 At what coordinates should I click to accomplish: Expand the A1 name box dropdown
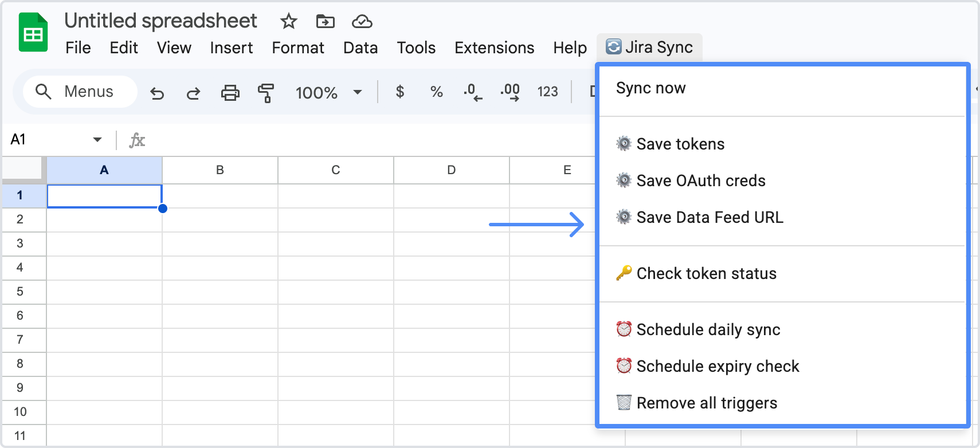97,140
